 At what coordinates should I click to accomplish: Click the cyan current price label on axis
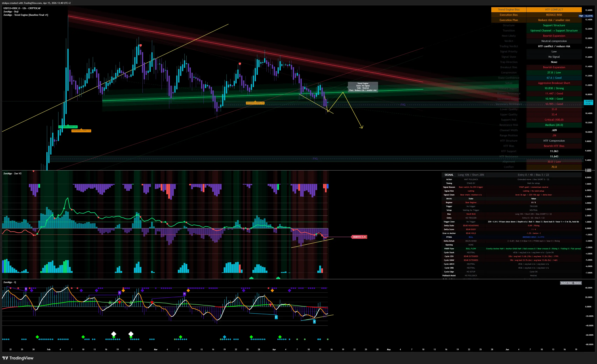[589, 102]
